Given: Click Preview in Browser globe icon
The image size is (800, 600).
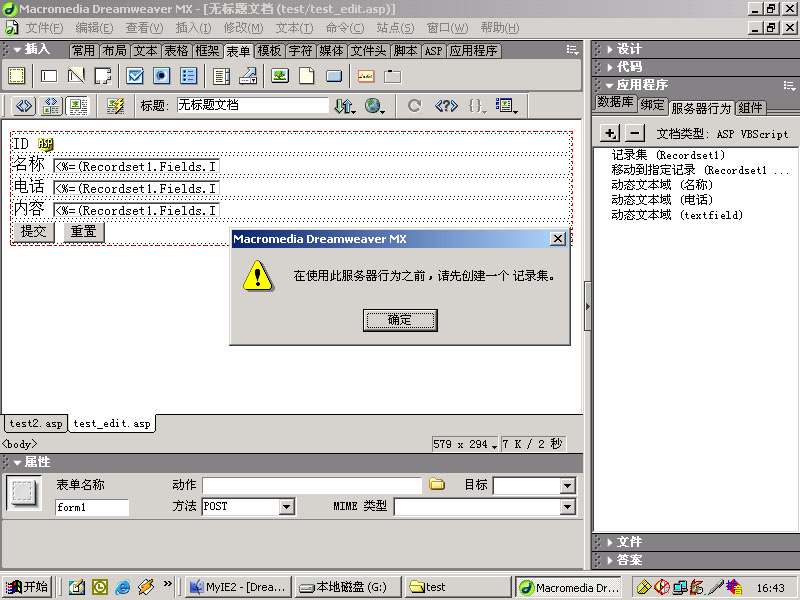Looking at the screenshot, I should [x=374, y=106].
